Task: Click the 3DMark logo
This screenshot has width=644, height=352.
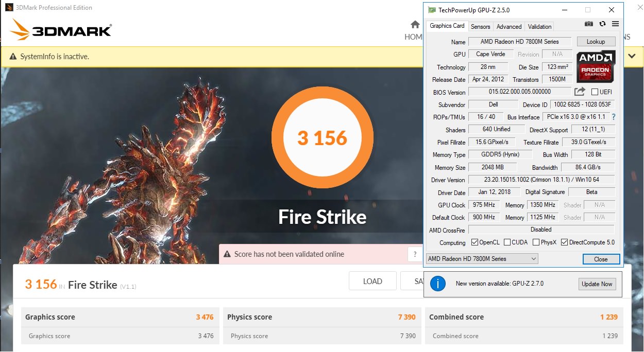Action: (x=61, y=30)
